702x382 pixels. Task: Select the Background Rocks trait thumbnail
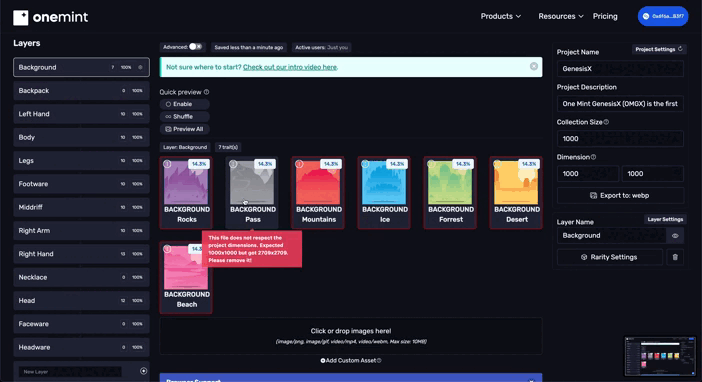pyautogui.click(x=186, y=183)
